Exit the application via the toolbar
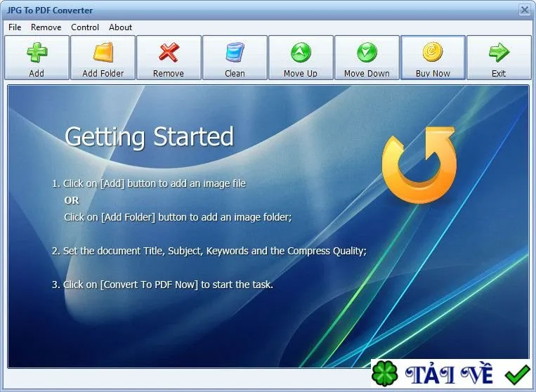This screenshot has height=392, width=536. point(499,58)
